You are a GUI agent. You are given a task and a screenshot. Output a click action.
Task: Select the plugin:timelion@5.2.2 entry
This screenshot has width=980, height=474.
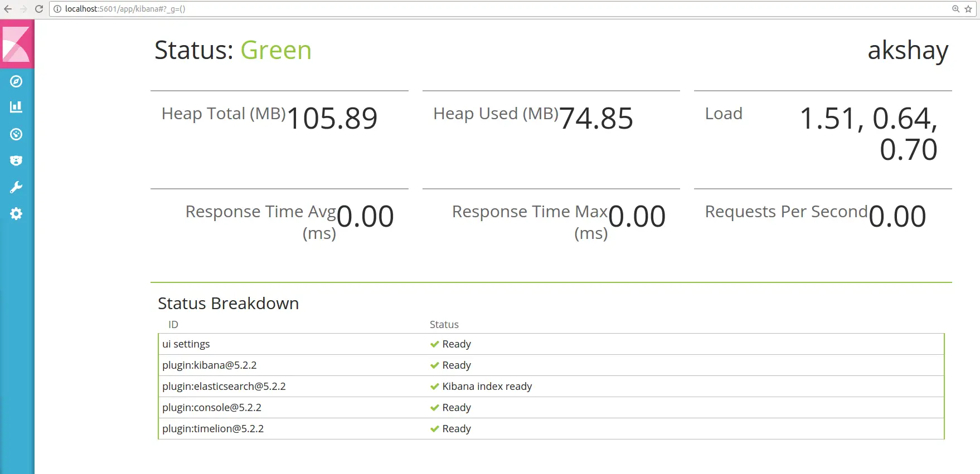(x=213, y=429)
